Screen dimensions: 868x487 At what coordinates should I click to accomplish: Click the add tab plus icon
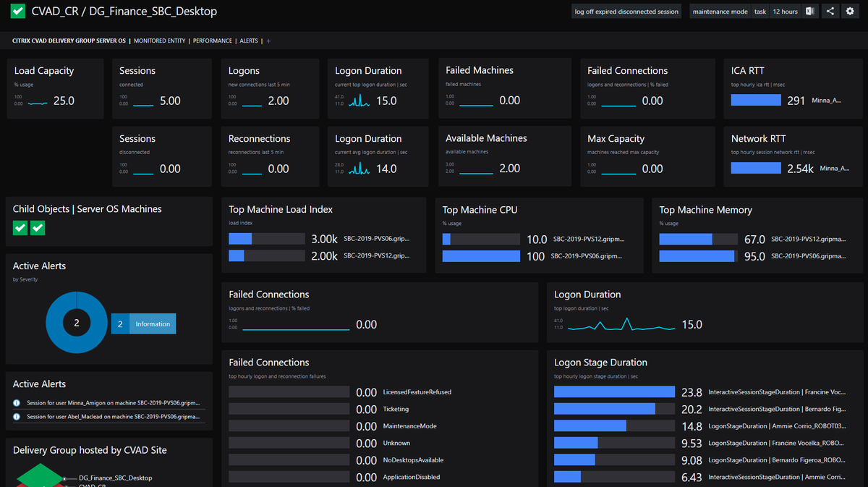point(268,41)
